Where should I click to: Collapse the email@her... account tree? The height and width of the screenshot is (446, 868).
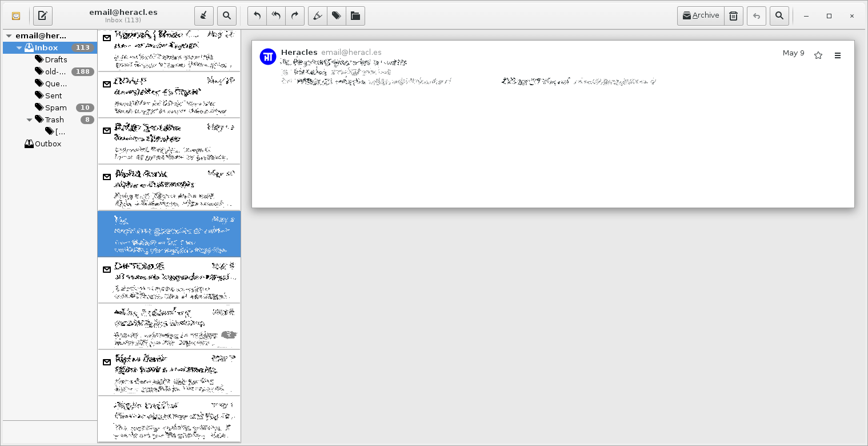(x=9, y=36)
